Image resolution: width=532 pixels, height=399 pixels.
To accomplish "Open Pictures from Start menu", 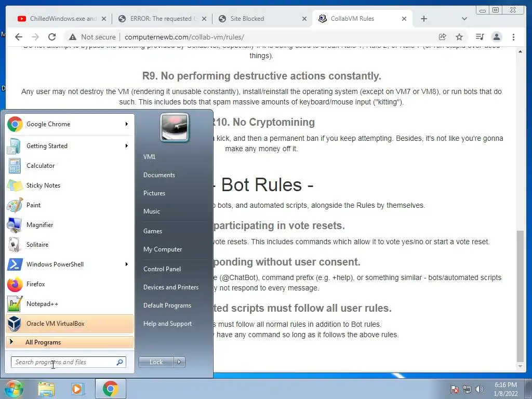I will (154, 193).
